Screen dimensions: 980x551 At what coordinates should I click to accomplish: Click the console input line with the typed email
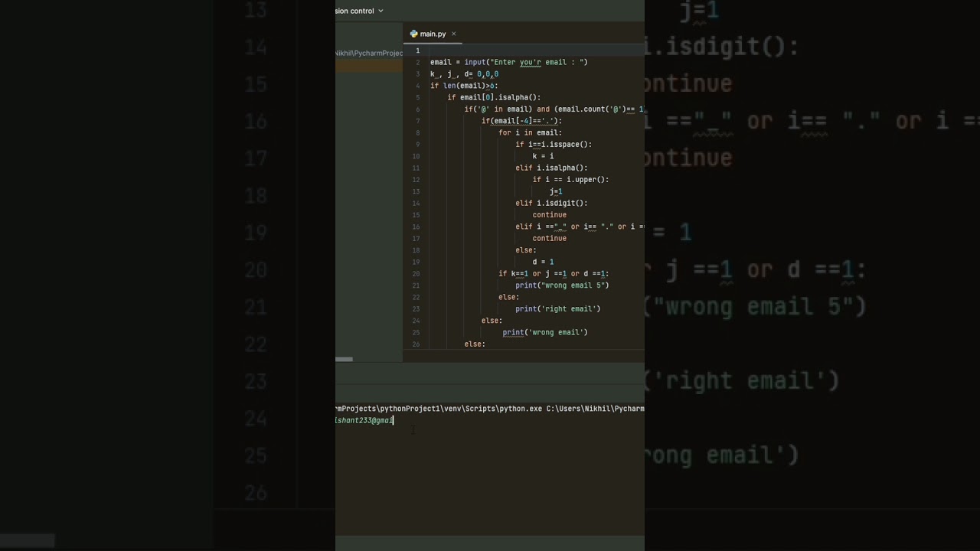click(x=364, y=420)
